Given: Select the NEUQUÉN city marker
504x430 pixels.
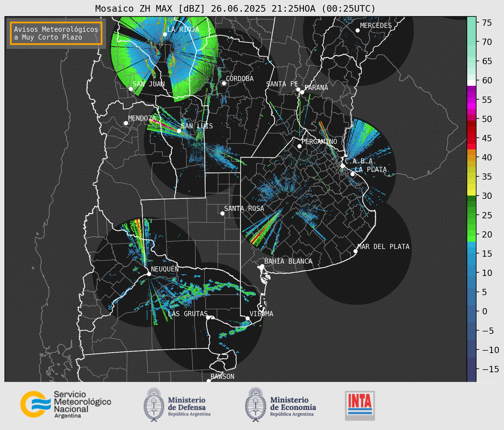Looking at the screenshot, I should [149, 274].
